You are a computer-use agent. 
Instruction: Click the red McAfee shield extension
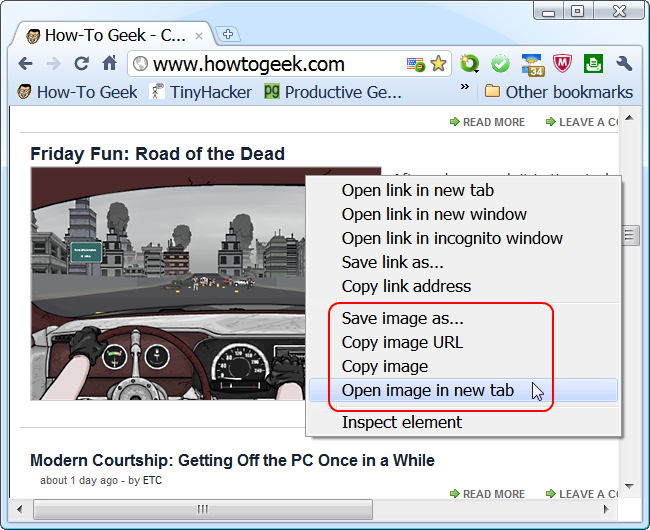click(563, 64)
